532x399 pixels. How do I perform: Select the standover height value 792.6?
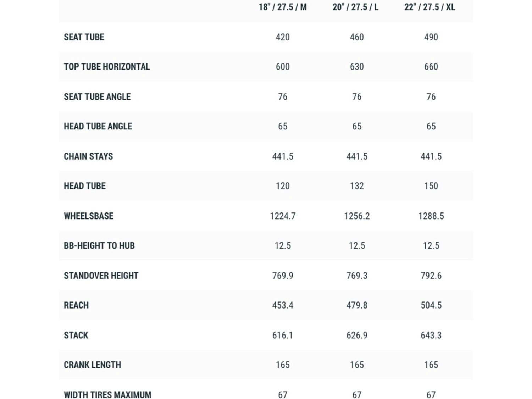[431, 276]
